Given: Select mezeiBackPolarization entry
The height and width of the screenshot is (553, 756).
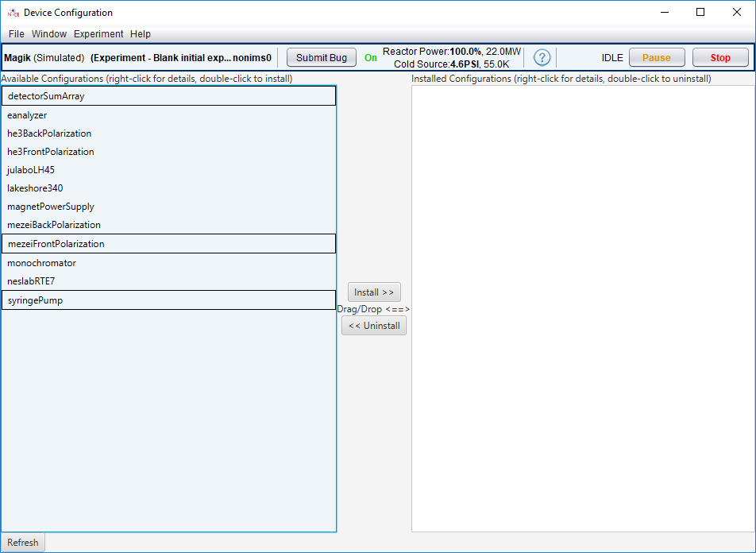Looking at the screenshot, I should point(168,225).
